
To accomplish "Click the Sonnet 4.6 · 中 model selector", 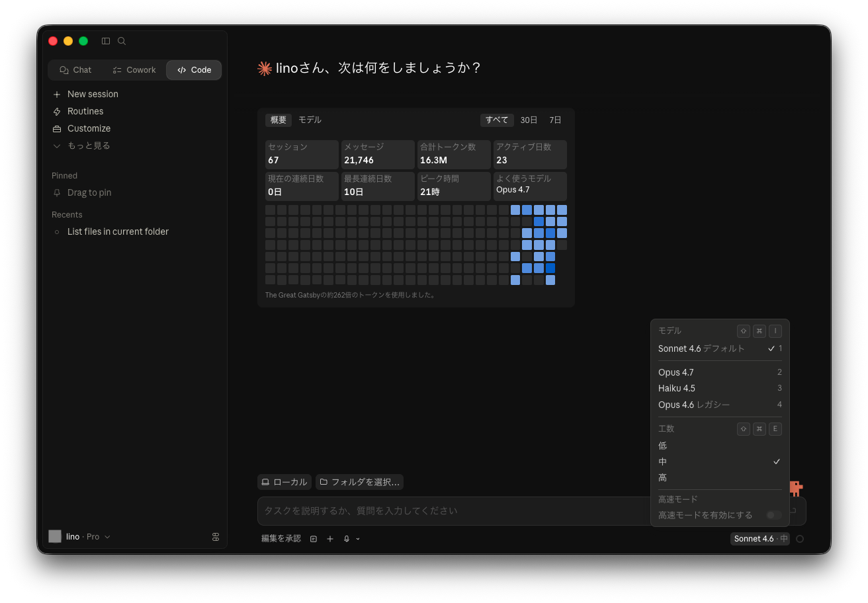I will (760, 539).
